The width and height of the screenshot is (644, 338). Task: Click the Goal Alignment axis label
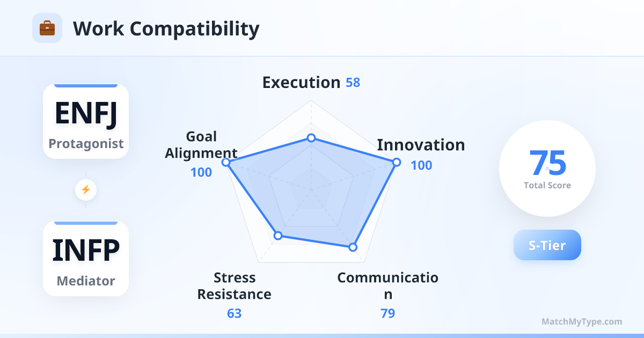pos(201,145)
